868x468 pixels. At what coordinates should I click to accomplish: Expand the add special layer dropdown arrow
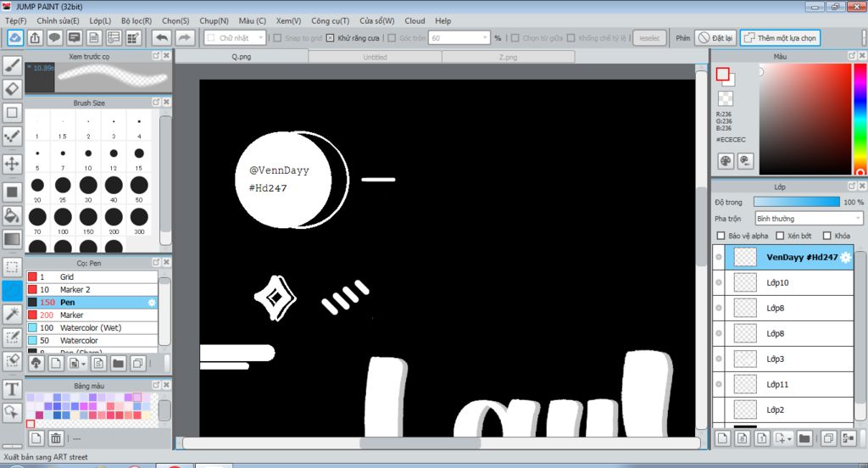coord(789,438)
